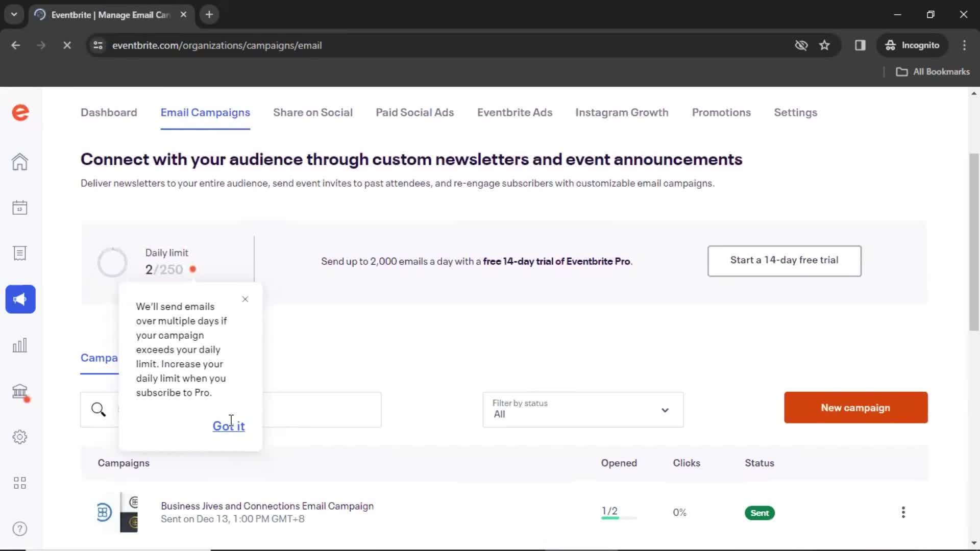Click Got it to close the tooltip
Viewport: 980px width, 551px height.
coord(229,425)
